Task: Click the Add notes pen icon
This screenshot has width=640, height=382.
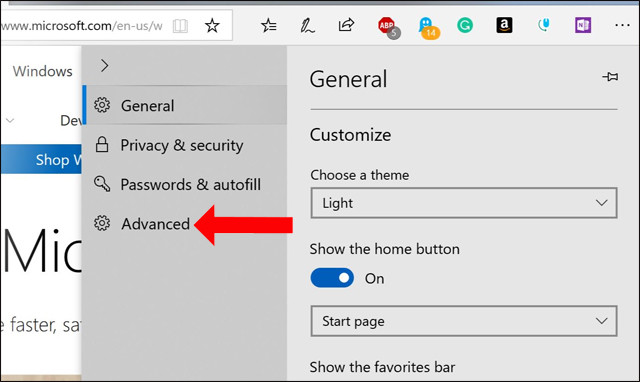Action: click(x=307, y=26)
